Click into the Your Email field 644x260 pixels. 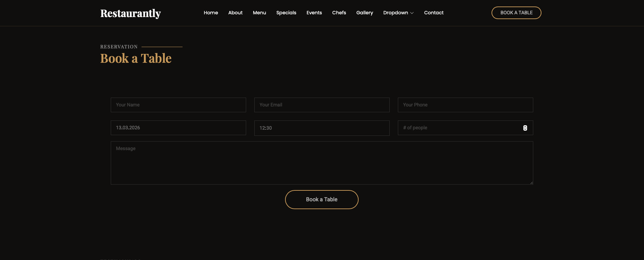coord(322,105)
